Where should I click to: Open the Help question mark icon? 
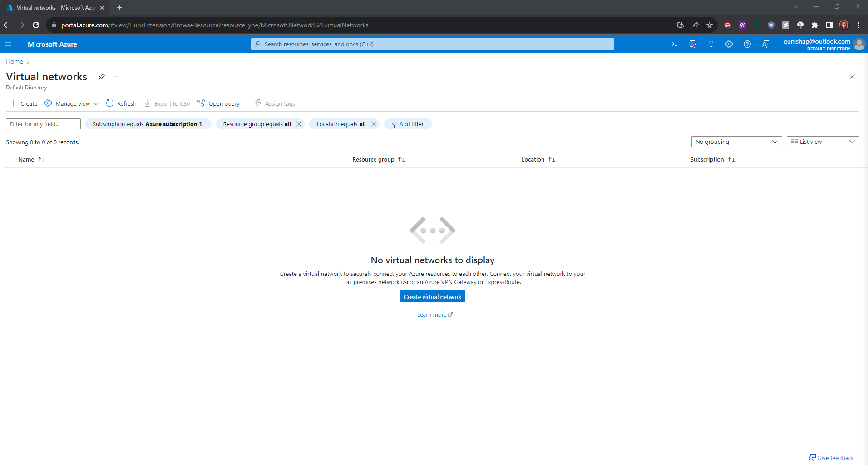point(747,44)
